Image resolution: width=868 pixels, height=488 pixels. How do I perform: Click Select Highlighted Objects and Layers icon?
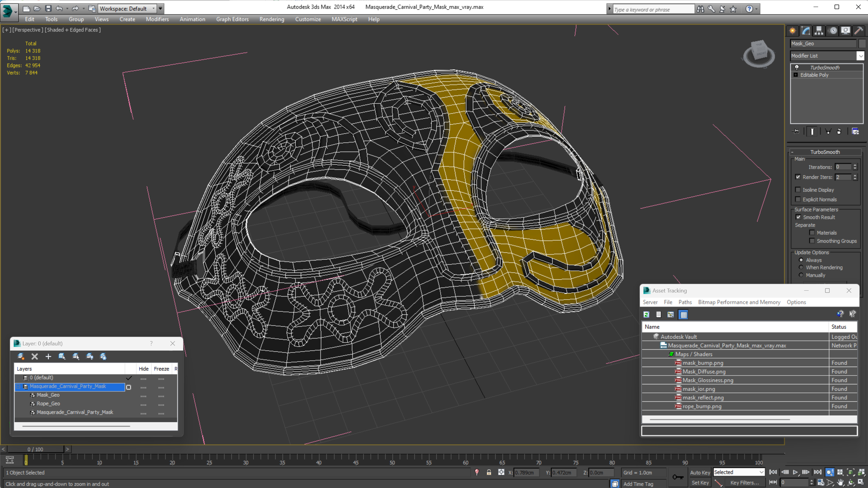(62, 356)
